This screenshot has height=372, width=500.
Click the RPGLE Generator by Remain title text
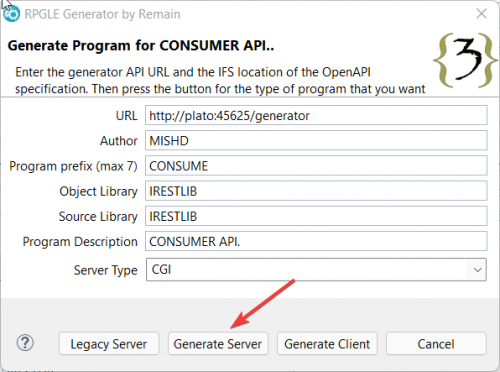click(102, 14)
